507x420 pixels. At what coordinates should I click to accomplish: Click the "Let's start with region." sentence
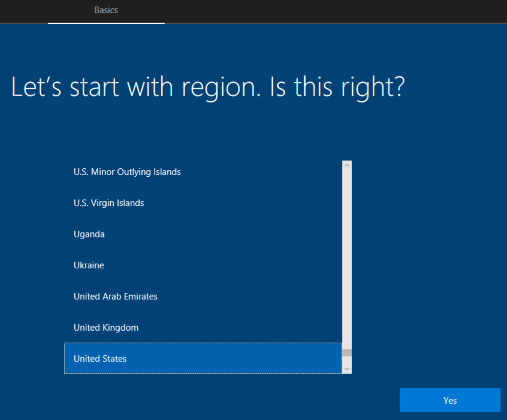(134, 87)
